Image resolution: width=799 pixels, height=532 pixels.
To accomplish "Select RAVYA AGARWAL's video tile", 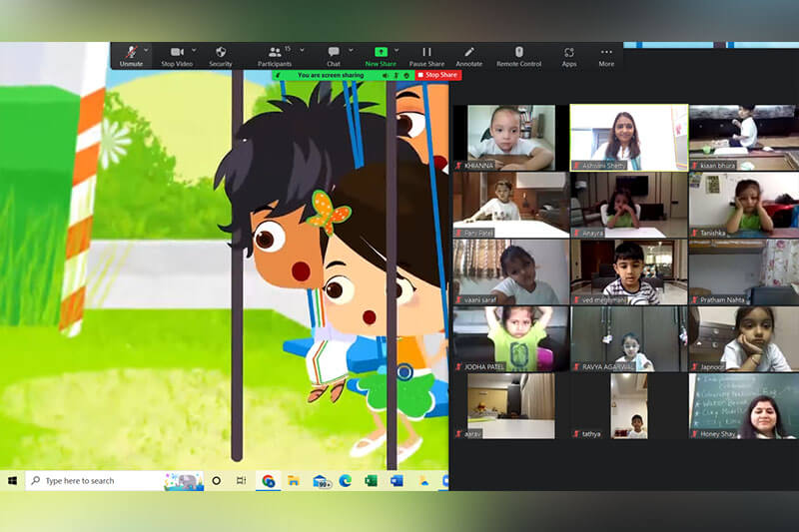I will click(629, 339).
